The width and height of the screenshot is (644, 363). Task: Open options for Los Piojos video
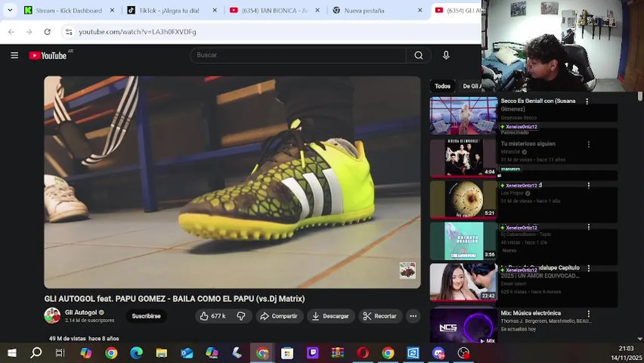point(588,186)
